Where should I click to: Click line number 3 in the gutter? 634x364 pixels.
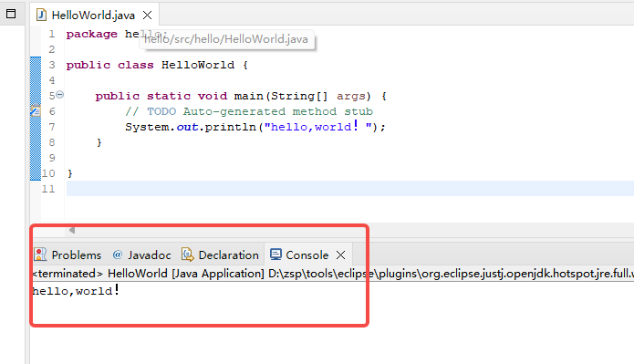[52, 65]
